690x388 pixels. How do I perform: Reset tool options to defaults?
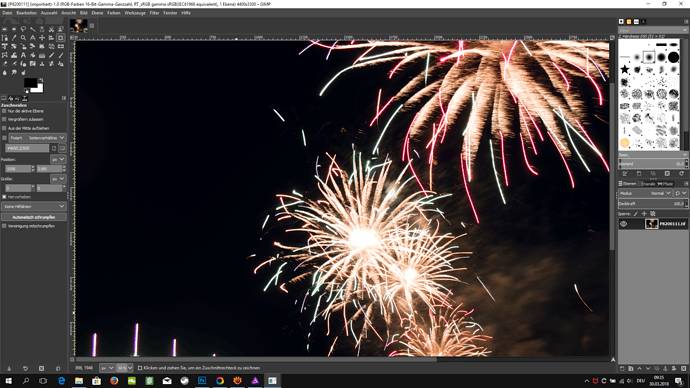(58, 369)
